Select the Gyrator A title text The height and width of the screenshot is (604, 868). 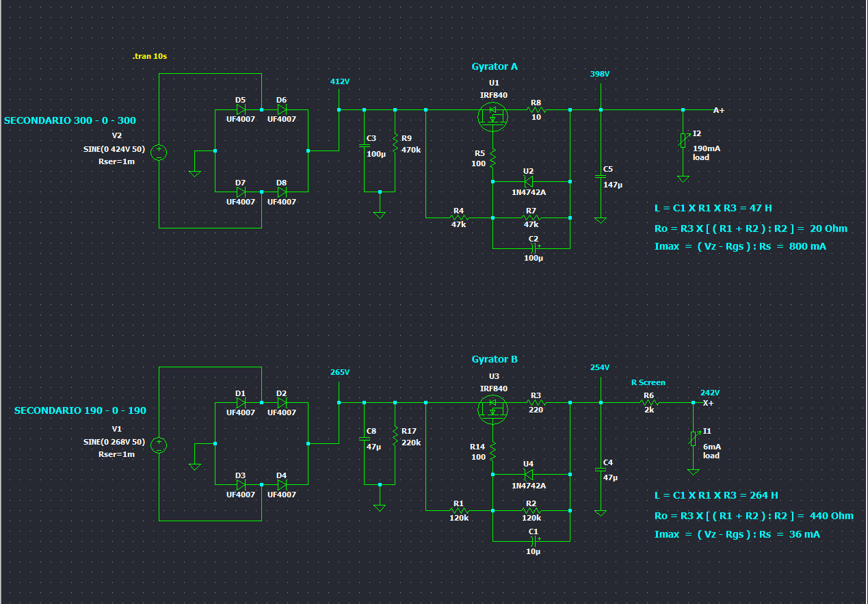tap(494, 66)
